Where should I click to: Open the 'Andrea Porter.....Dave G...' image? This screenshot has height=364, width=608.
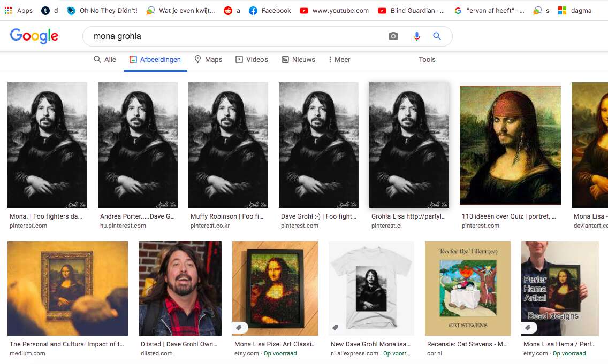[138, 145]
